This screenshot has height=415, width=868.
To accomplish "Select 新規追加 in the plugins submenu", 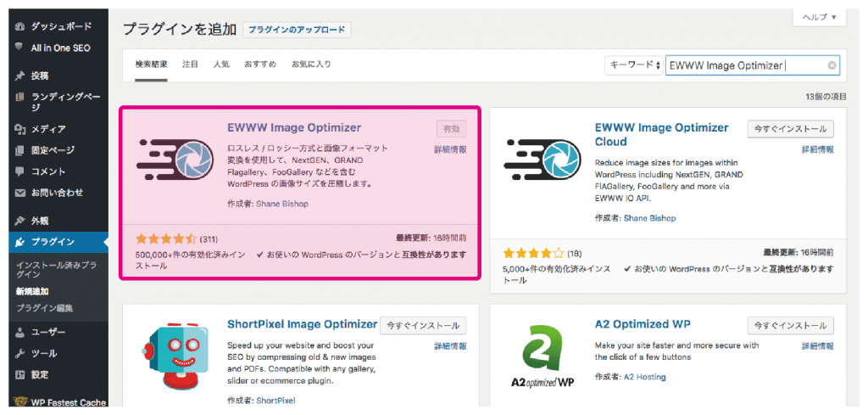I will click(x=33, y=291).
